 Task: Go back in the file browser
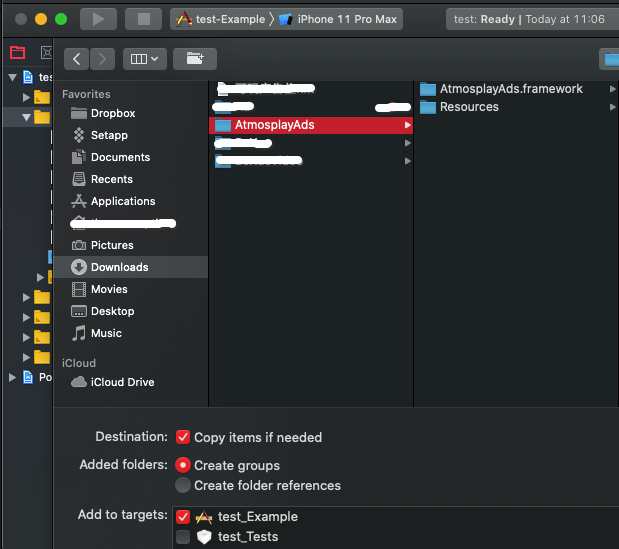[77, 59]
